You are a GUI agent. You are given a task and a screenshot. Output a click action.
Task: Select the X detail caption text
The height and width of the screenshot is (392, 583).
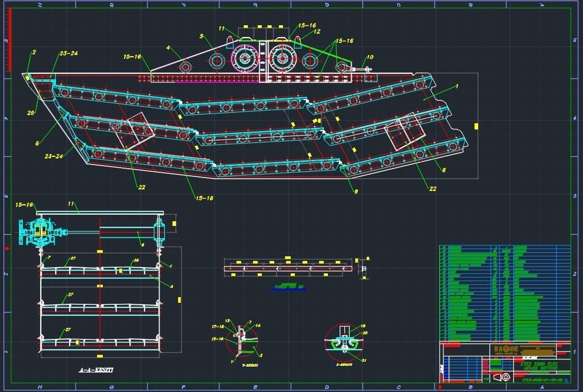tap(344, 365)
